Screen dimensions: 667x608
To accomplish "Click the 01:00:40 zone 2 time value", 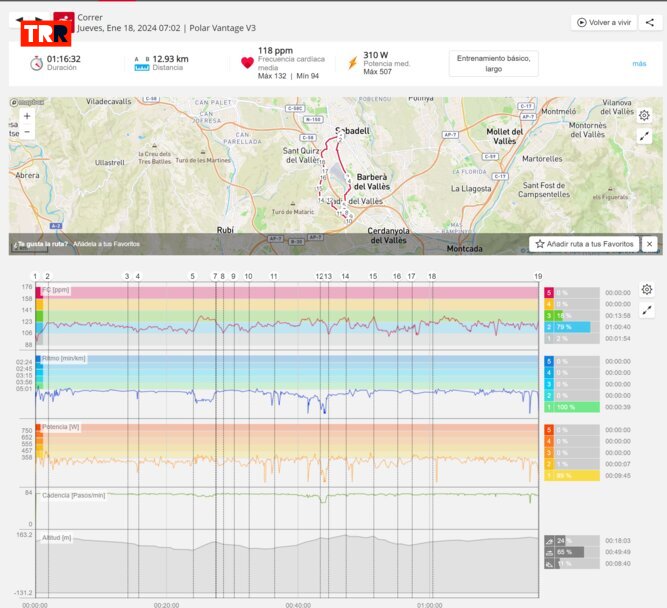I will [x=618, y=327].
